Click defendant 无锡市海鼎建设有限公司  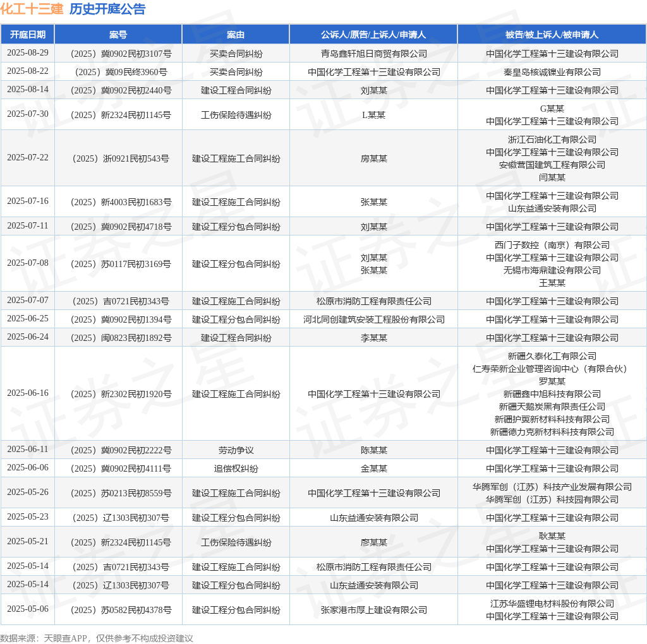pyautogui.click(x=552, y=270)
